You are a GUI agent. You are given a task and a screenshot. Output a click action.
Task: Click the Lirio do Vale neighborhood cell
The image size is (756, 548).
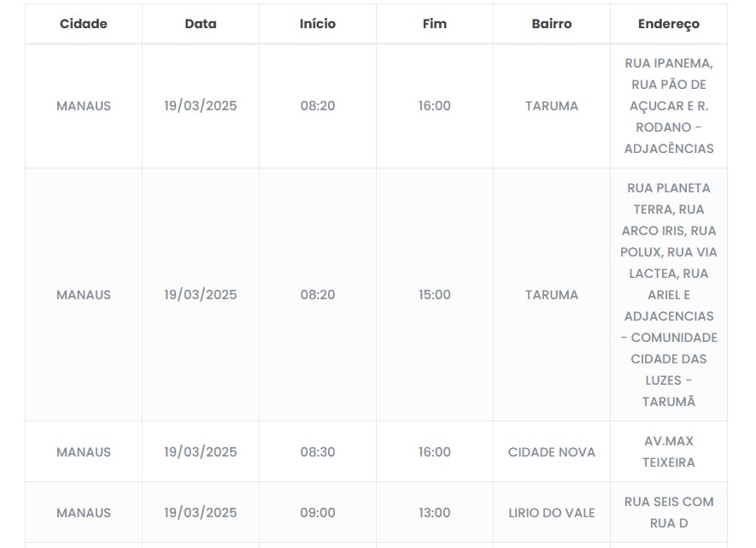pyautogui.click(x=552, y=513)
